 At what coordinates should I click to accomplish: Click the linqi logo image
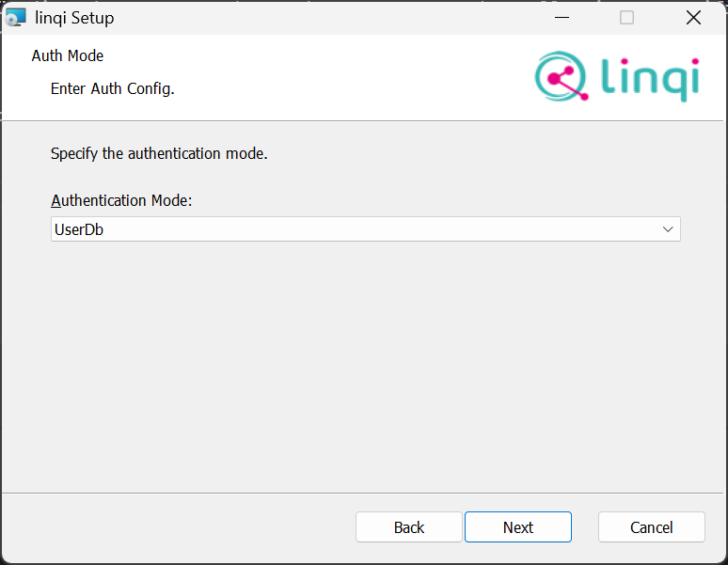(617, 76)
